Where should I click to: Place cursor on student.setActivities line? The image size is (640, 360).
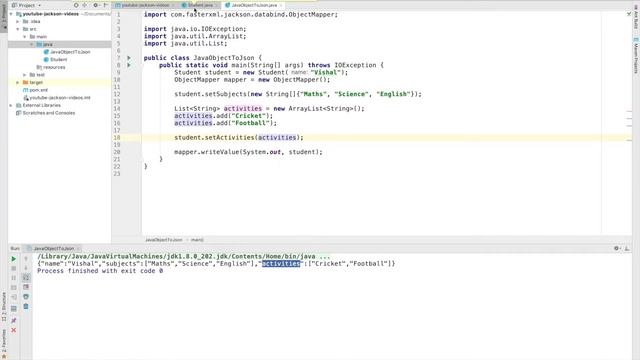click(x=239, y=138)
